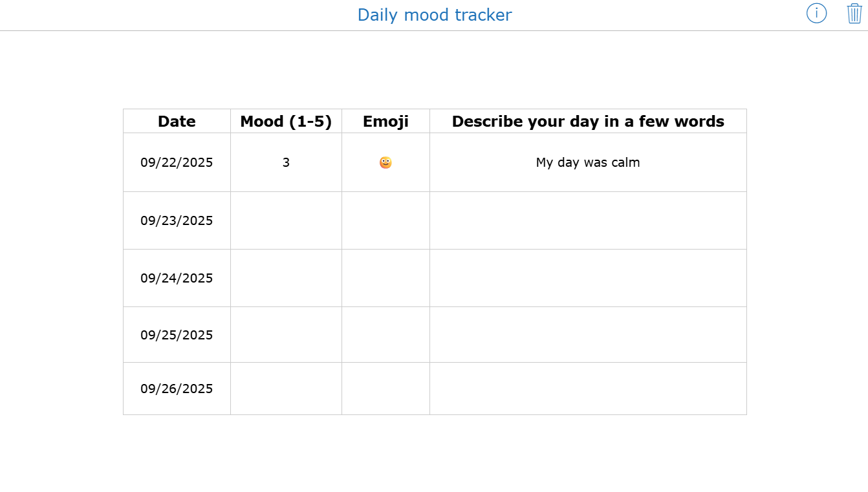Click the 'Describe your day' column header

[x=587, y=121]
